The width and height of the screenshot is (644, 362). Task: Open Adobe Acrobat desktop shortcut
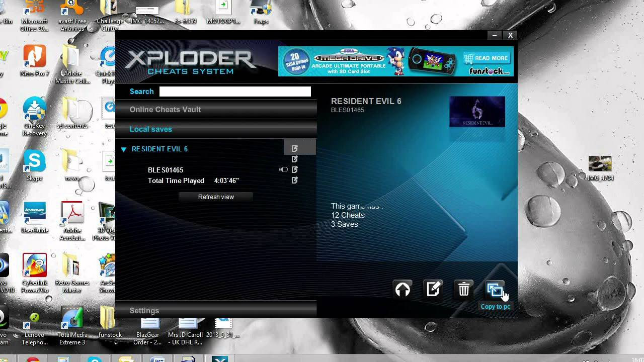tap(72, 221)
